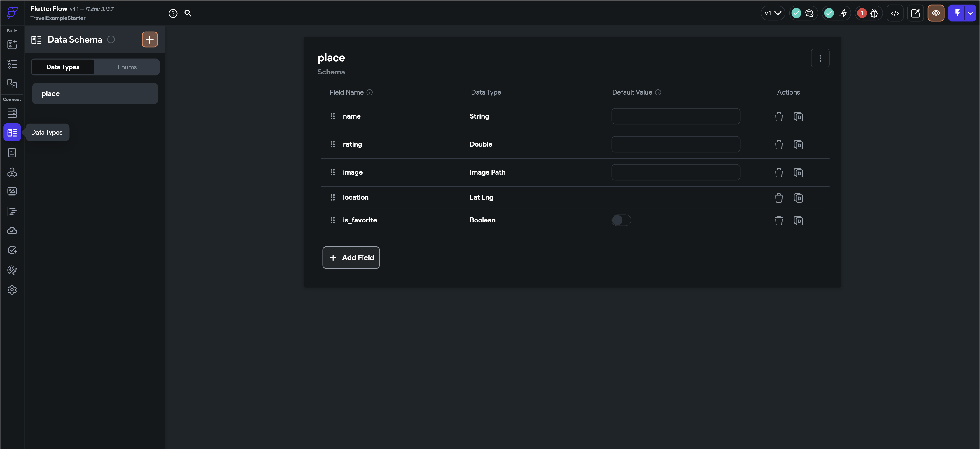
Task: Open the help question mark icon
Action: (x=173, y=13)
